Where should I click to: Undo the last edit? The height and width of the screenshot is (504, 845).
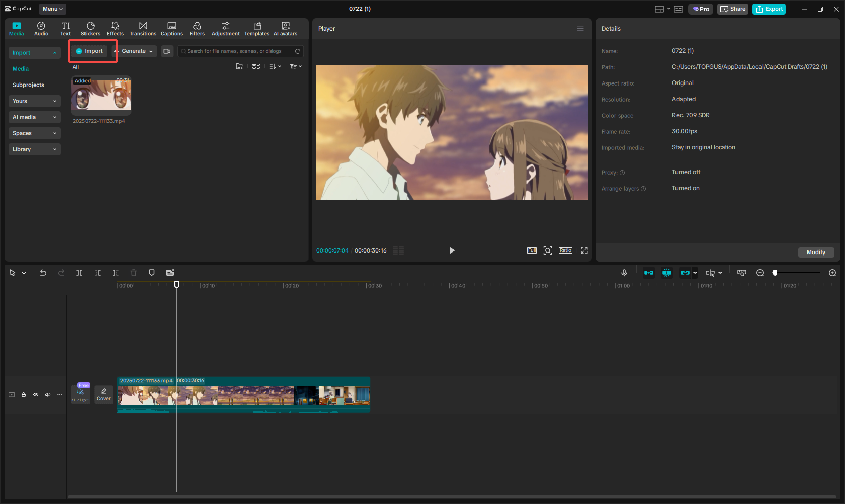coord(43,272)
